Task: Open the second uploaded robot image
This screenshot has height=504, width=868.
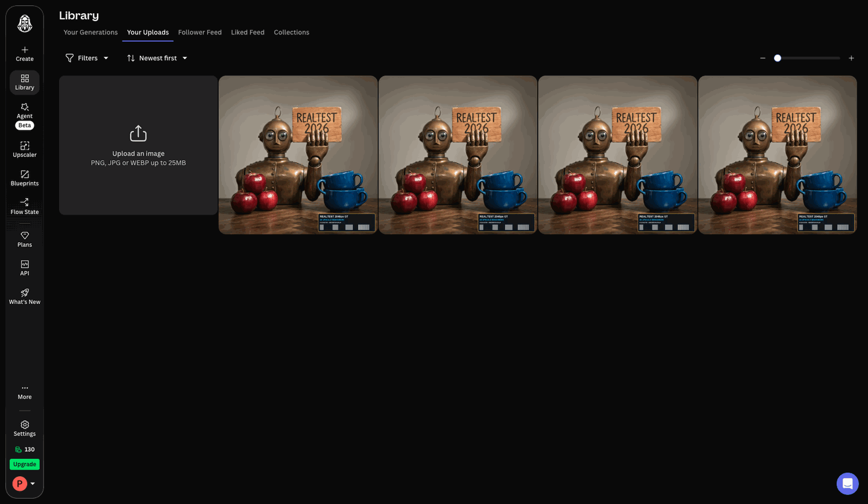Action: (x=458, y=155)
